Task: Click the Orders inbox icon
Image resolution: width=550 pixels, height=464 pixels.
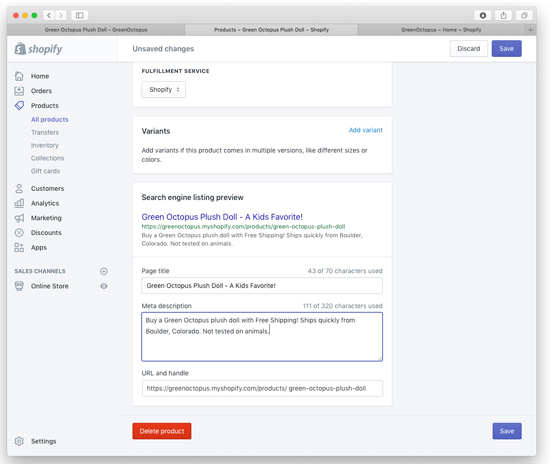Action: tap(19, 91)
